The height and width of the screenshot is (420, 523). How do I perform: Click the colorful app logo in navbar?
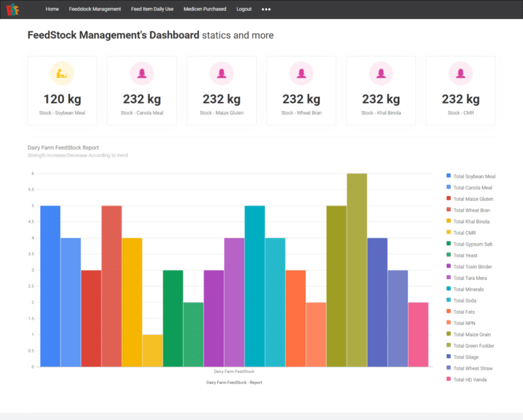(12, 10)
